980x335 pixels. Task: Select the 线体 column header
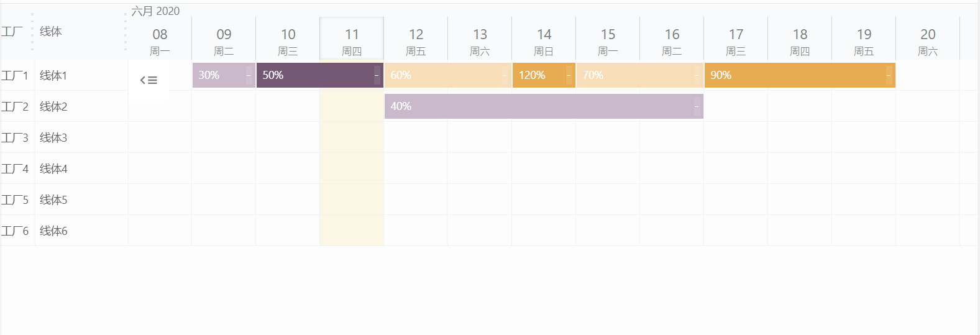(x=51, y=31)
